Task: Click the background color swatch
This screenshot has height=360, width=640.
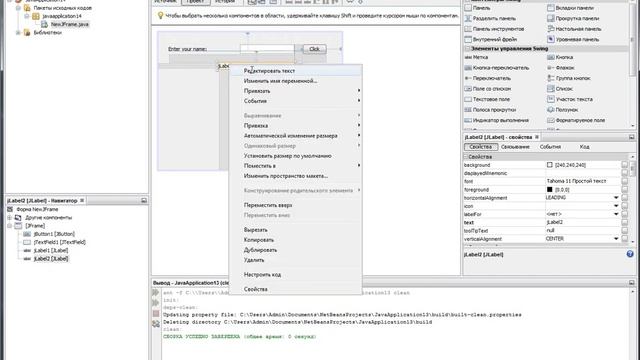Action: pyautogui.click(x=549, y=165)
